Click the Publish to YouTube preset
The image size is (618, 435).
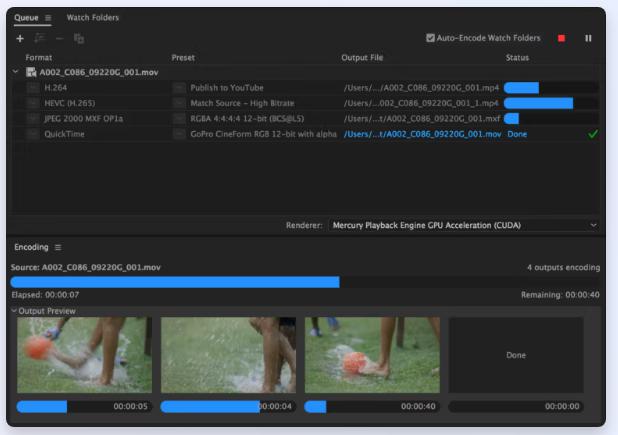[x=227, y=88]
